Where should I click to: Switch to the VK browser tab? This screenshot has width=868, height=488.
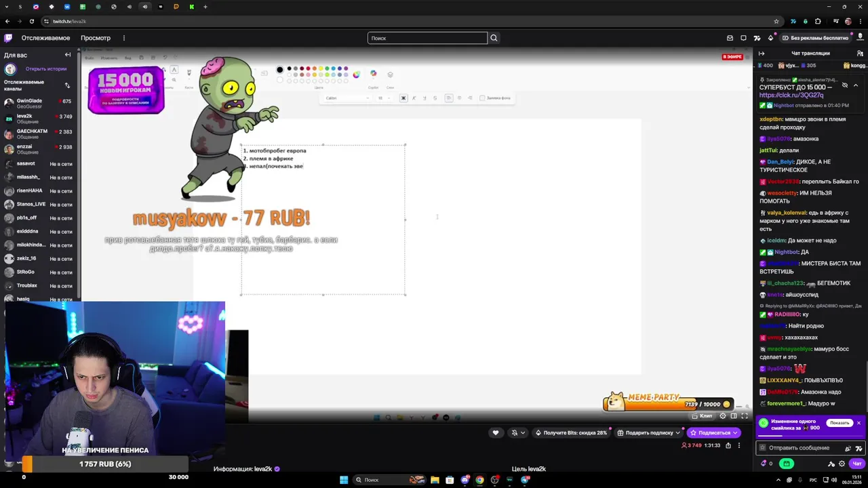67,7
